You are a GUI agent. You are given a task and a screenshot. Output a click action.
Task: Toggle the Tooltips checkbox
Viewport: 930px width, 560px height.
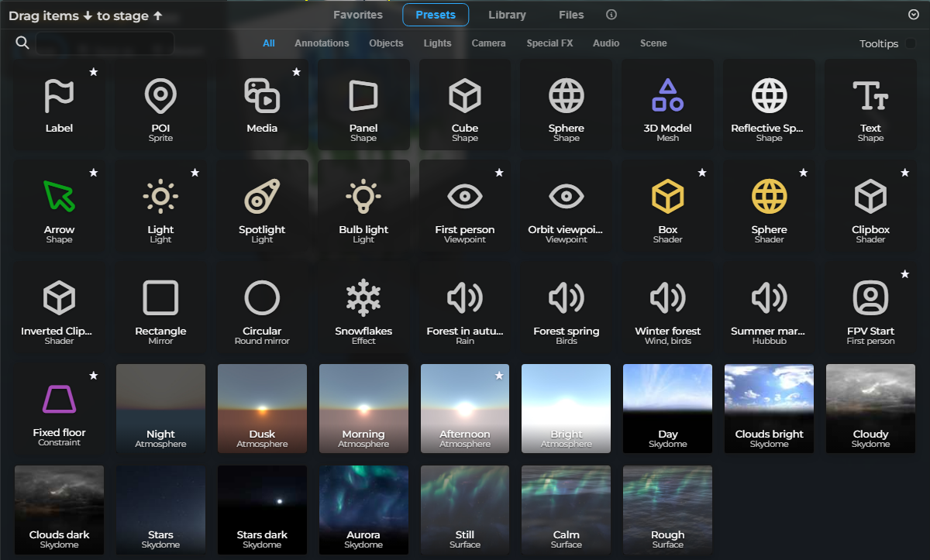[x=911, y=43]
